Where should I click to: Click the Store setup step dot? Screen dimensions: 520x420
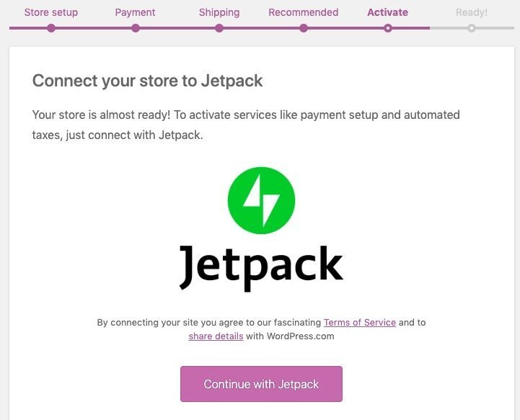tap(50, 28)
